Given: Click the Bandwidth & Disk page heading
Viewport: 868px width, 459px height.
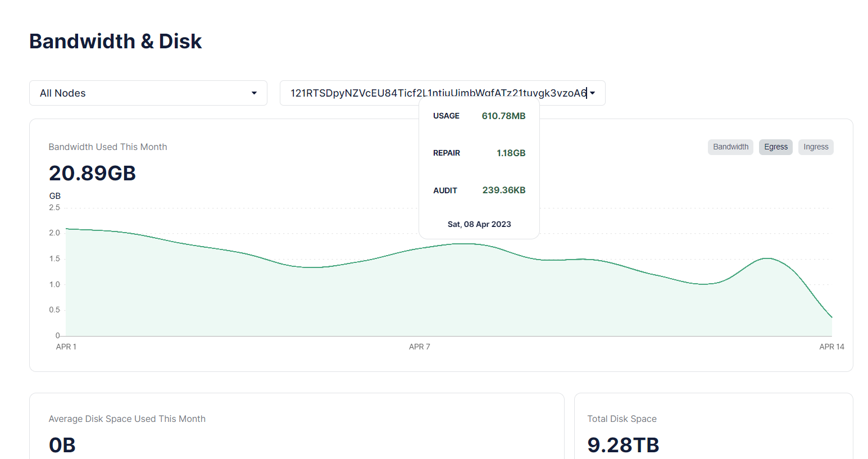Looking at the screenshot, I should coord(115,42).
